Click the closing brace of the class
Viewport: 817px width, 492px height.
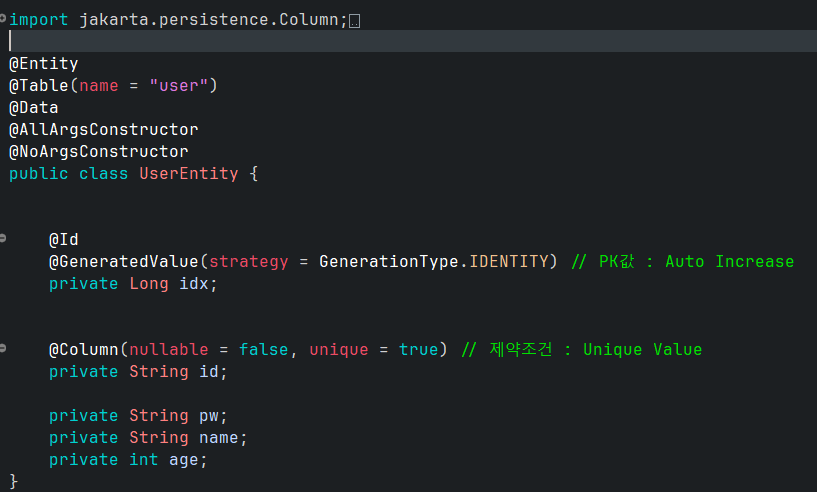[x=14, y=481]
